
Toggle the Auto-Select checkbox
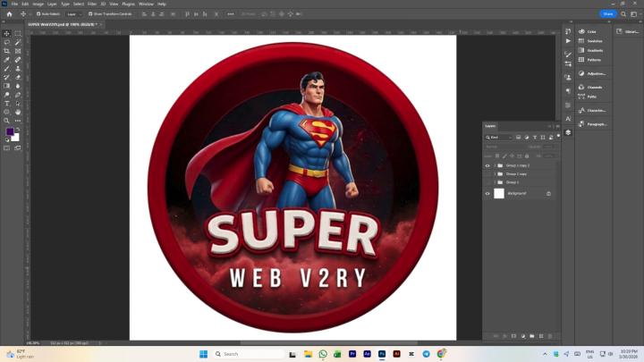coord(38,14)
